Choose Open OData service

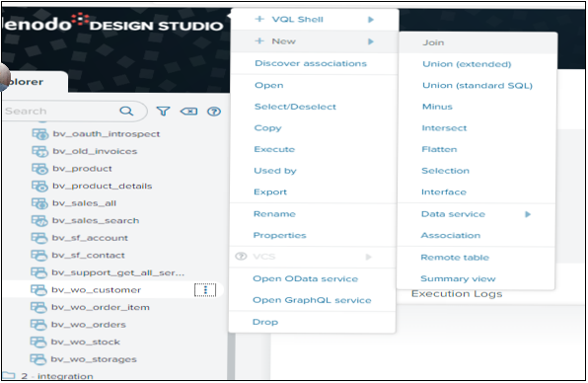point(305,278)
